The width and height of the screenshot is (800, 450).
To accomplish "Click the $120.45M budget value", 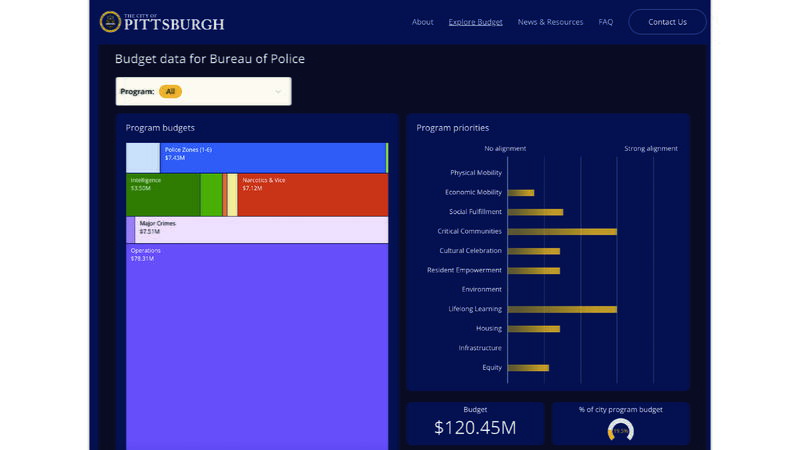I will [x=475, y=428].
